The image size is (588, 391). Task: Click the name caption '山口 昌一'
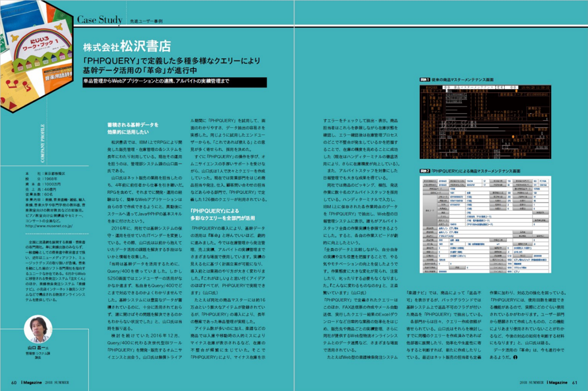37,348
